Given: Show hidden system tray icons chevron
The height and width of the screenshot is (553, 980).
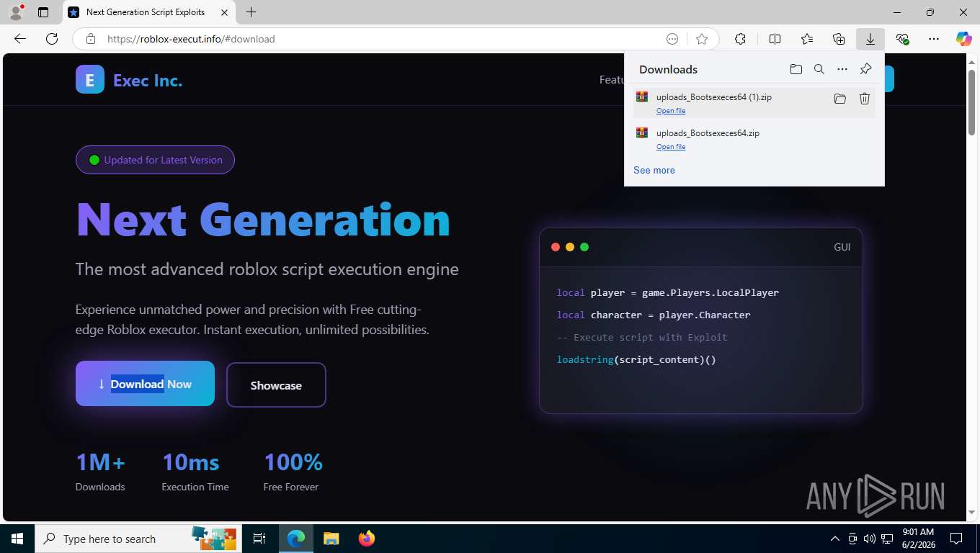Looking at the screenshot, I should (835, 539).
